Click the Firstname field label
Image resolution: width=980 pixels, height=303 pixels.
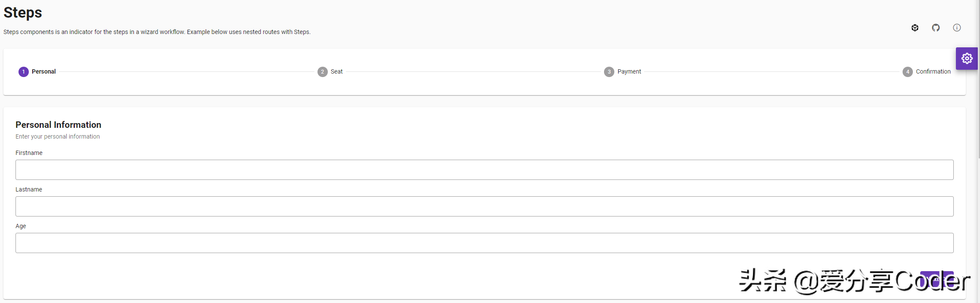[29, 153]
